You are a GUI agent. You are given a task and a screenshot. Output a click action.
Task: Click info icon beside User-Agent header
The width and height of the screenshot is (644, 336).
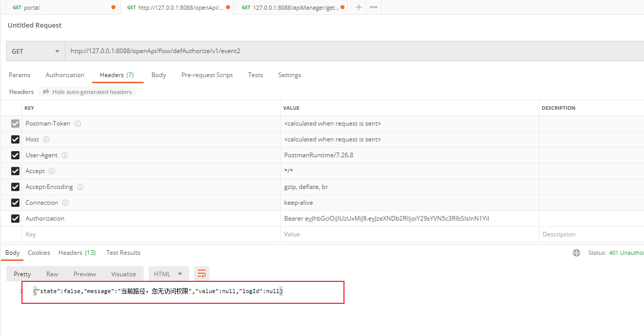(x=65, y=155)
